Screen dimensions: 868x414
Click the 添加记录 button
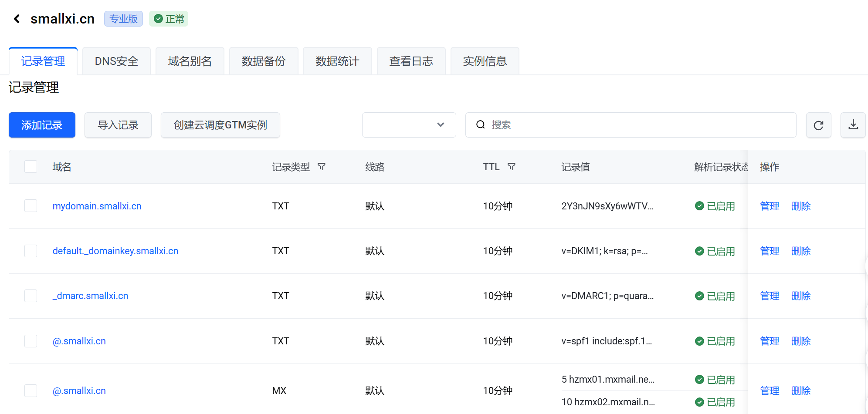click(x=41, y=125)
